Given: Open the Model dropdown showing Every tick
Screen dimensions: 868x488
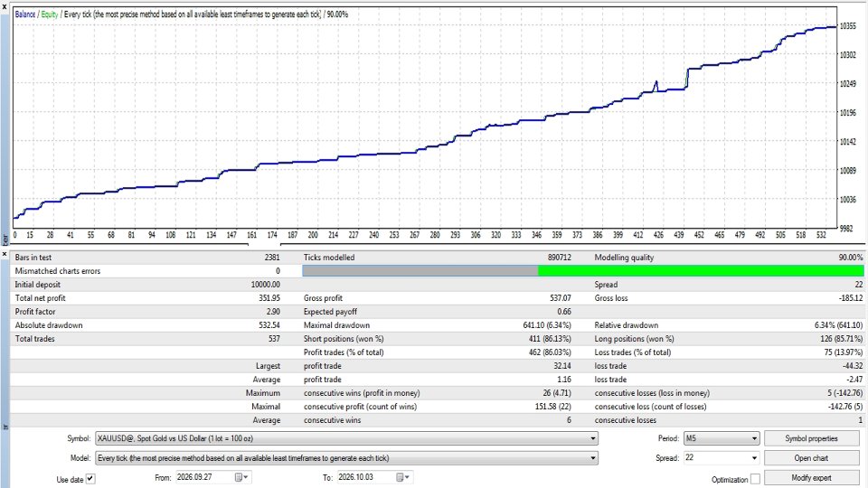Looking at the screenshot, I should pyautogui.click(x=346, y=458).
